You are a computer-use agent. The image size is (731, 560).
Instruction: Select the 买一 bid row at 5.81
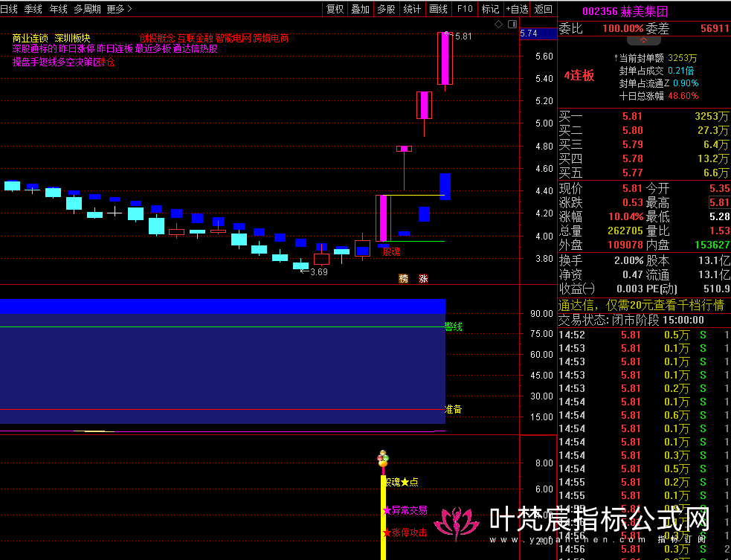[644, 116]
